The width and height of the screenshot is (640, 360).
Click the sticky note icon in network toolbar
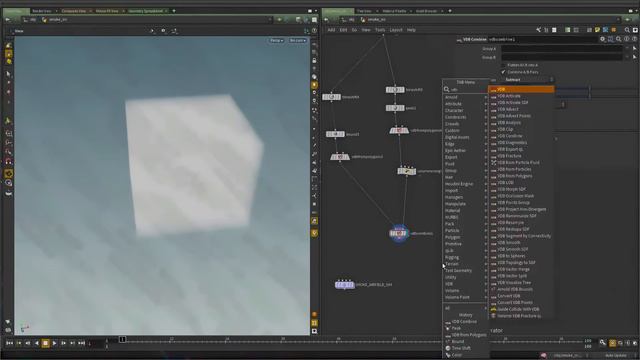pyautogui.click(x=598, y=30)
